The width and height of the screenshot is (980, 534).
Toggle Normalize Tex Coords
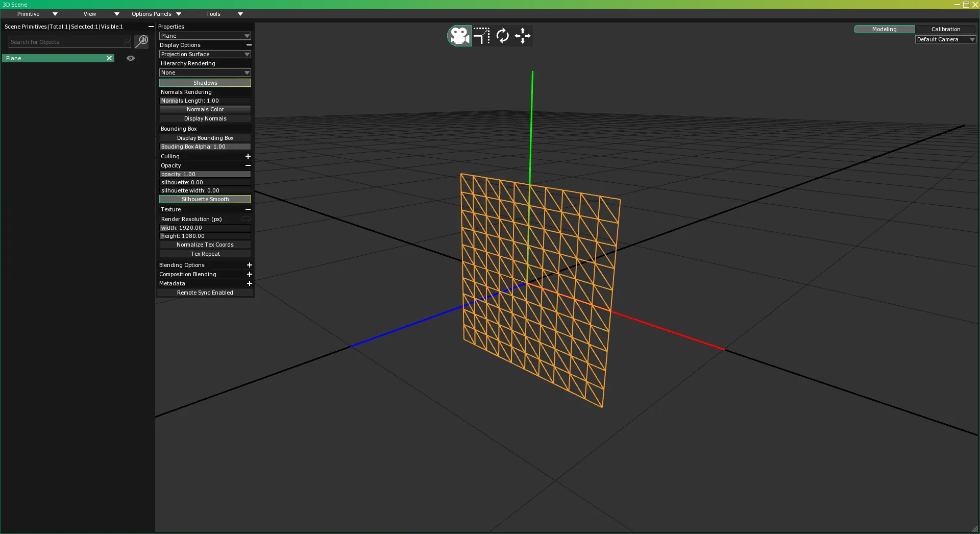pos(205,245)
